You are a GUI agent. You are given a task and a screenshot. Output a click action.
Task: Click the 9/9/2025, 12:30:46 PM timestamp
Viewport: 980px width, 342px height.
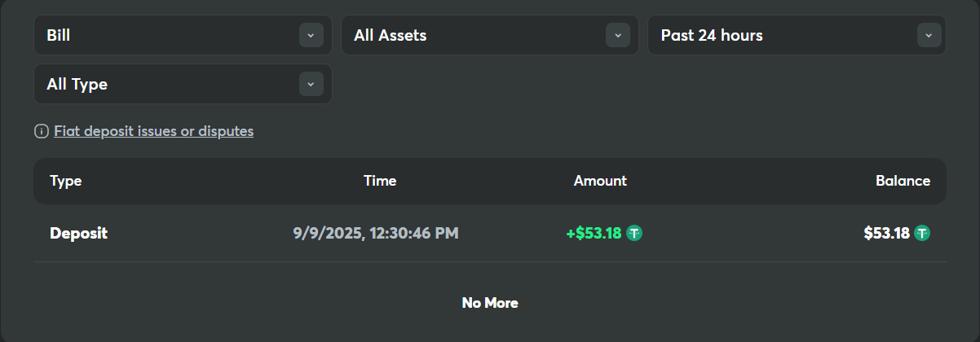[x=376, y=234]
